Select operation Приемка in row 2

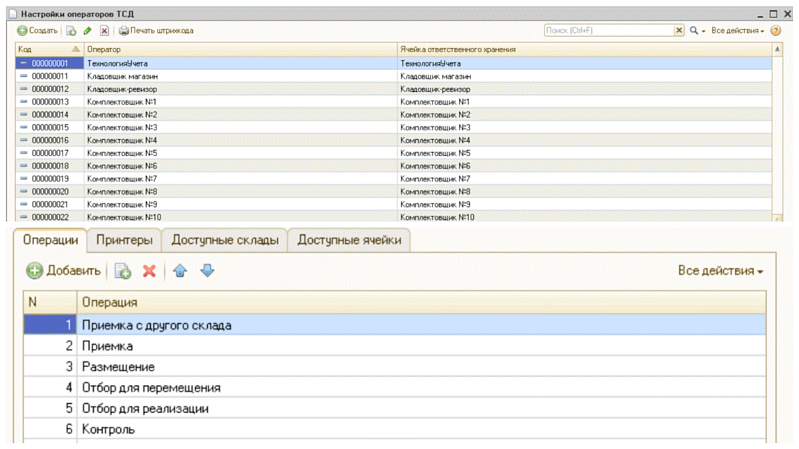pos(394,346)
